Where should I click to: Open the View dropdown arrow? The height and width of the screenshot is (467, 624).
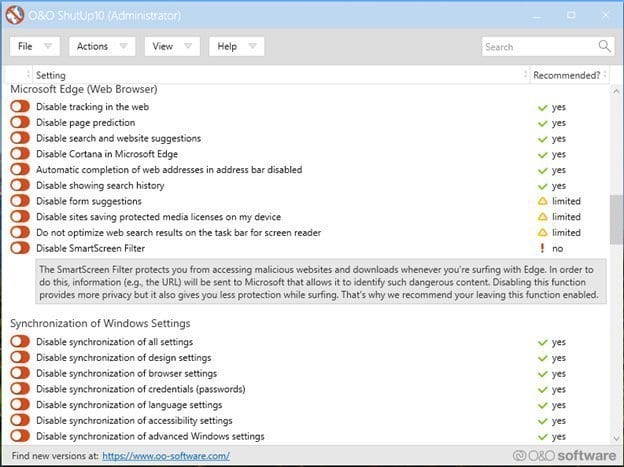pos(188,46)
